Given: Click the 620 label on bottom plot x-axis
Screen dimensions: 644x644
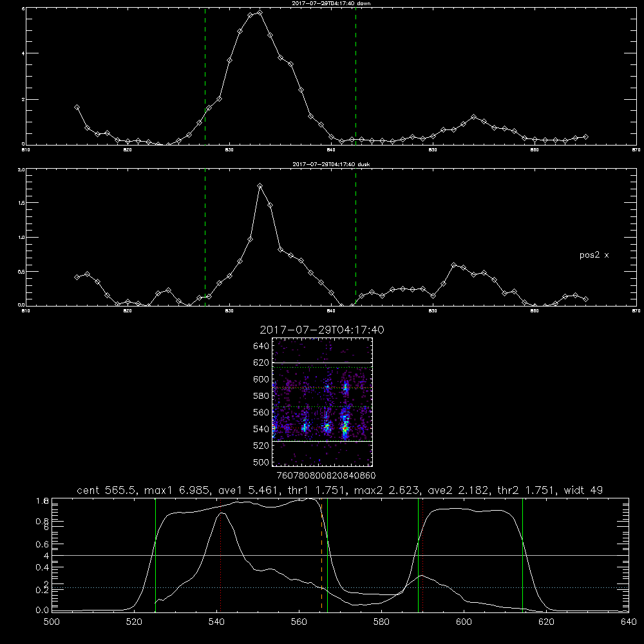Looking at the screenshot, I should click(x=546, y=622).
